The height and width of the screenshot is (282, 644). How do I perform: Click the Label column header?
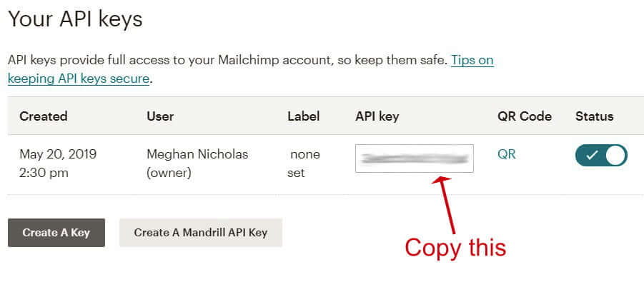coord(304,116)
